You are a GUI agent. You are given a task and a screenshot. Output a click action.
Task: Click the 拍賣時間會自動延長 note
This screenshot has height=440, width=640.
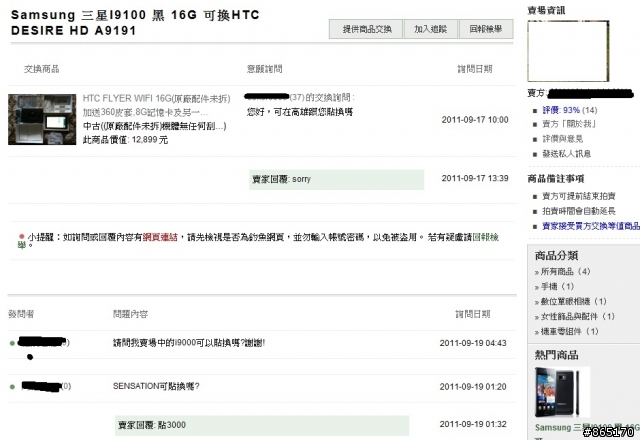pos(578,211)
